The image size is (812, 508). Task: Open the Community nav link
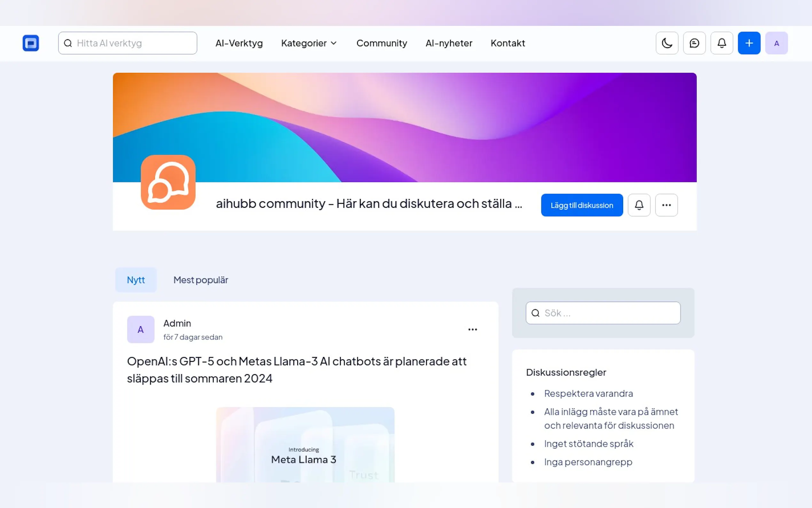pyautogui.click(x=381, y=43)
